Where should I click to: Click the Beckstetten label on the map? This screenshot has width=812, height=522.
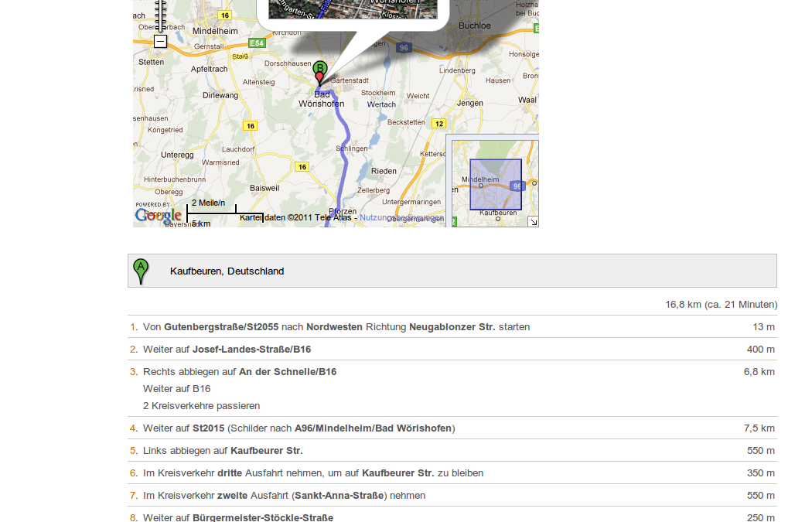click(x=406, y=122)
